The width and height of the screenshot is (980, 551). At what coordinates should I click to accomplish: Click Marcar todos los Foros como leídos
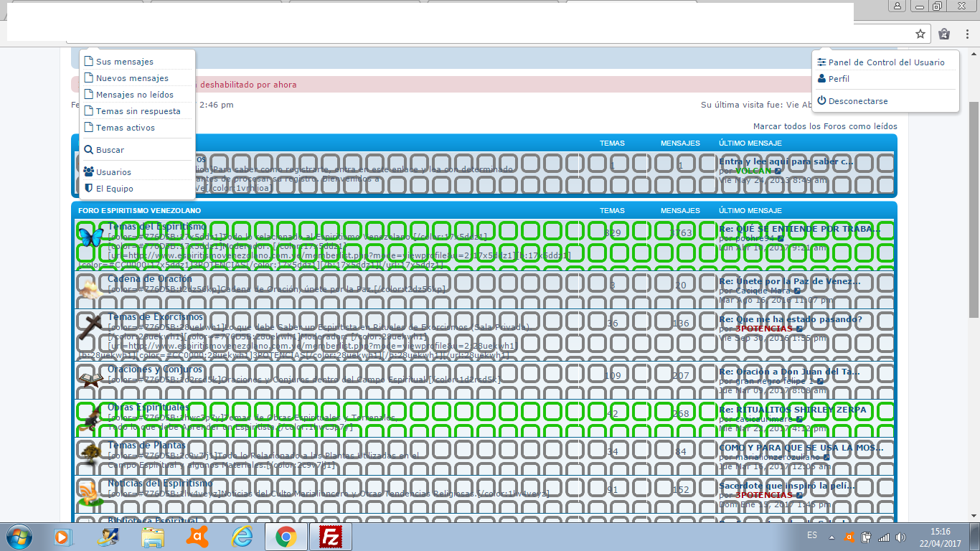[825, 126]
